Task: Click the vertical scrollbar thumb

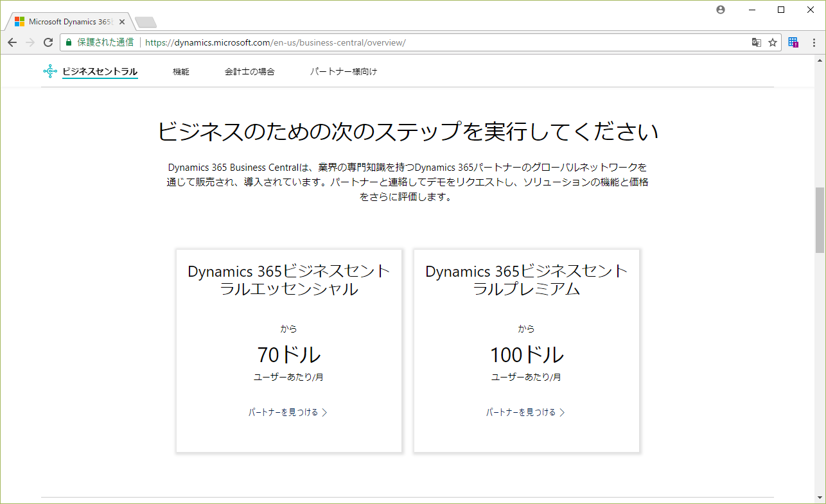Action: 820,220
